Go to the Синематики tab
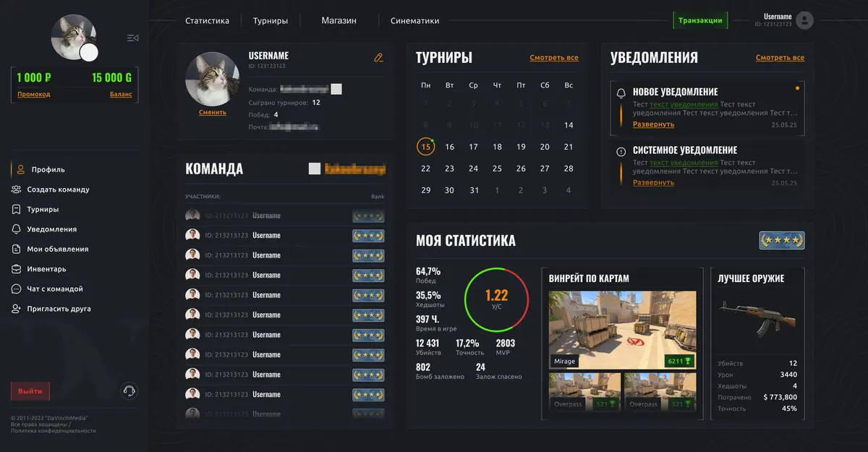Screen dimensions: 868x452 [x=414, y=21]
